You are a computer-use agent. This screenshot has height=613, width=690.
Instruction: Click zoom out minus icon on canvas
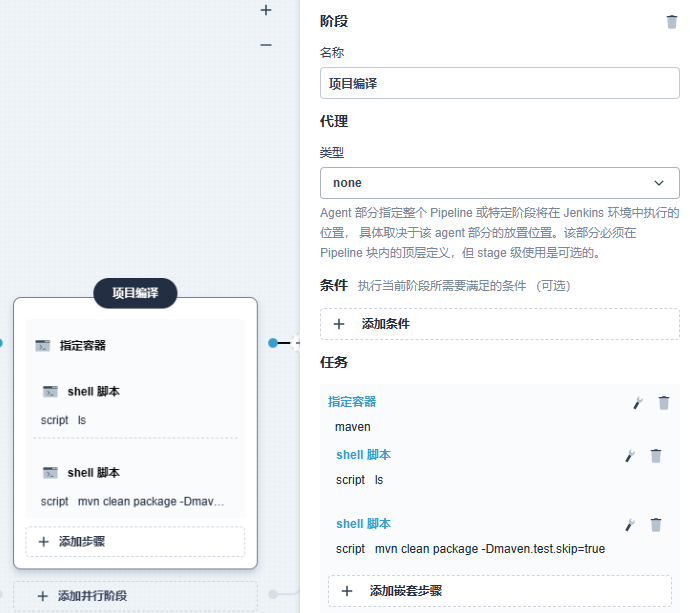[266, 45]
